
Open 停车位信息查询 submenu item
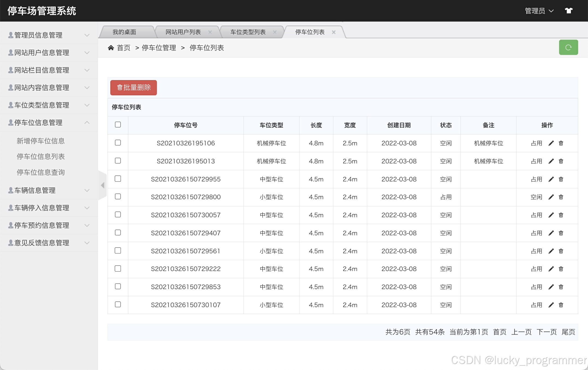tap(41, 172)
